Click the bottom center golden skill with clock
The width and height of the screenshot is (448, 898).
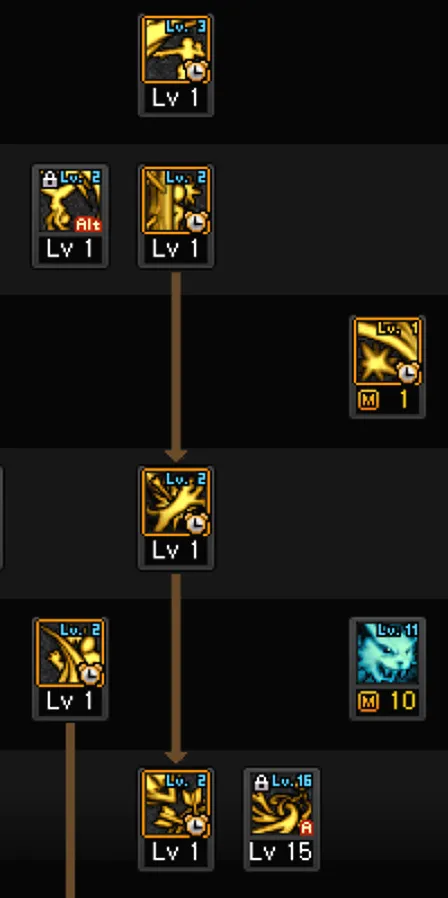[x=176, y=804]
